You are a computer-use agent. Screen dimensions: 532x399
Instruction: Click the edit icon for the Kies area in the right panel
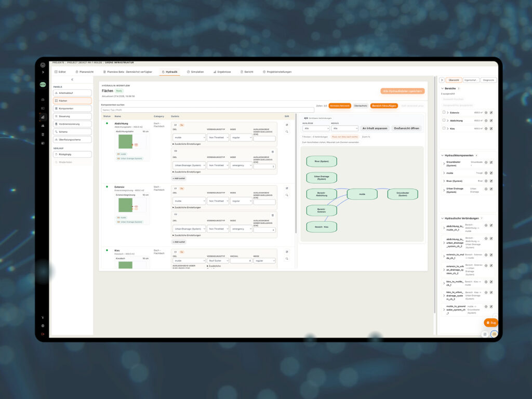click(491, 129)
